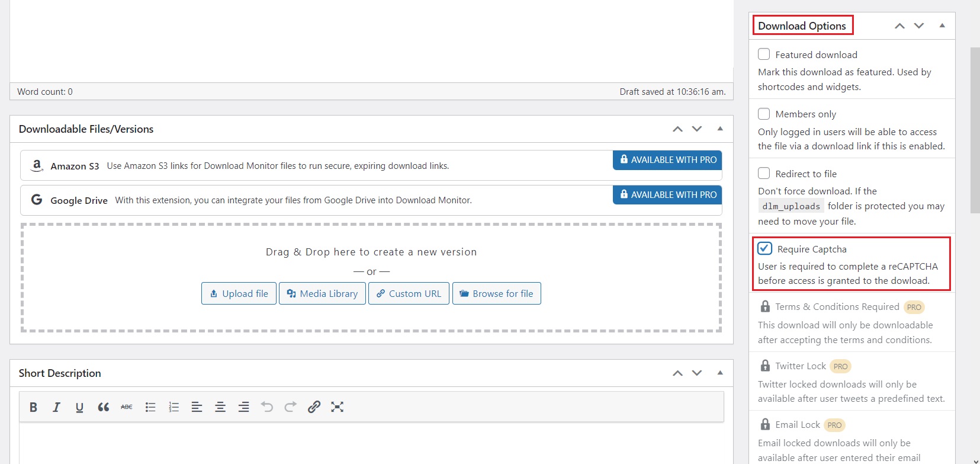Screen dimensions: 980x464
Task: Choose the Custom URL button
Action: (409, 293)
